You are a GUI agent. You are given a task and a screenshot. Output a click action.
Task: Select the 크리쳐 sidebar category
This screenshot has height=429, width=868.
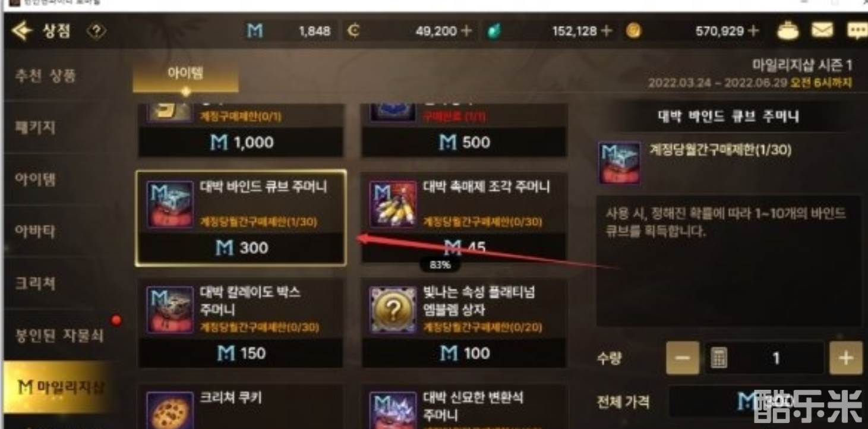click(36, 283)
